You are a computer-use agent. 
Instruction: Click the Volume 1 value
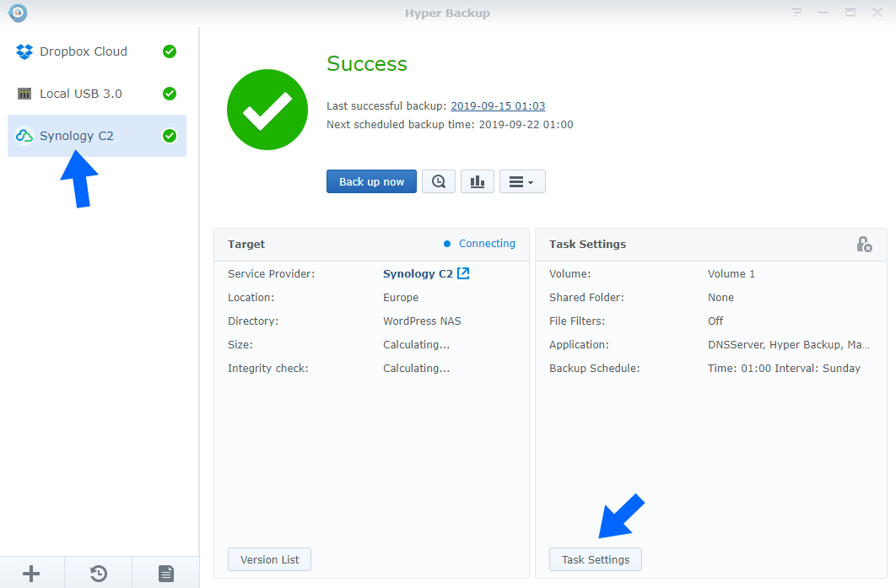click(731, 273)
